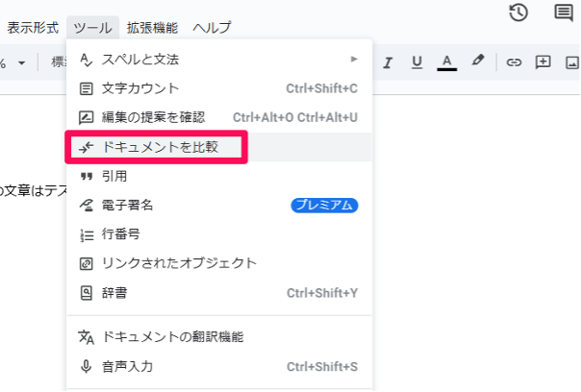The image size is (581, 392).
Task: Click eSignature pen icon
Action: coord(87,205)
